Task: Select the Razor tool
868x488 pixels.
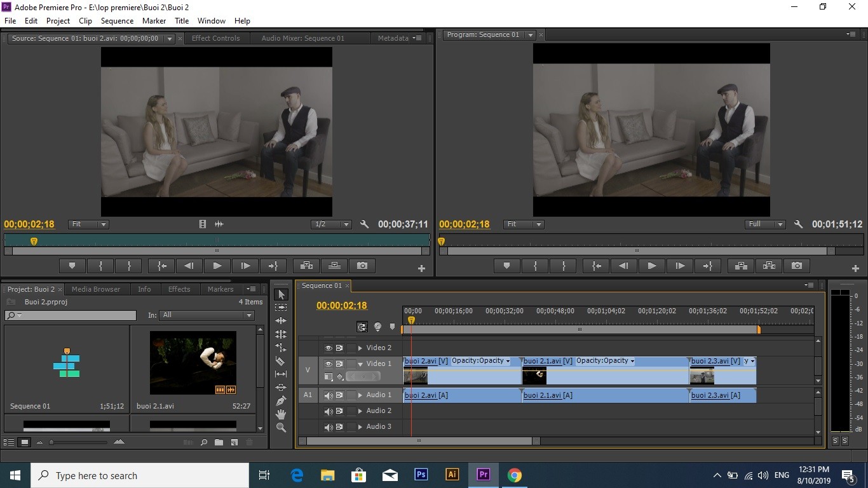Action: [x=281, y=361]
